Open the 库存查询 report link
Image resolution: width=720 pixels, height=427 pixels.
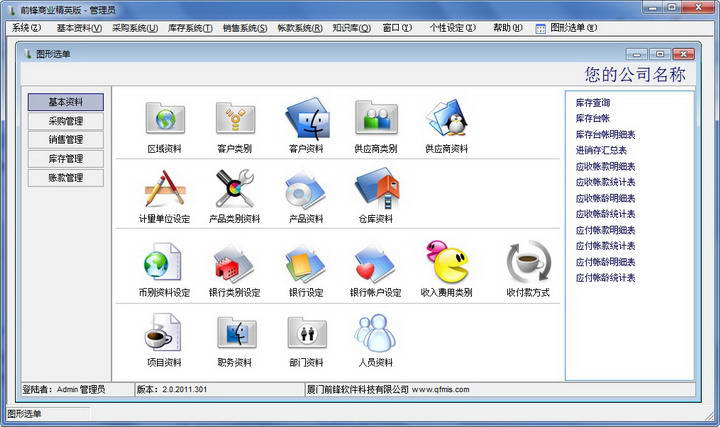(593, 103)
